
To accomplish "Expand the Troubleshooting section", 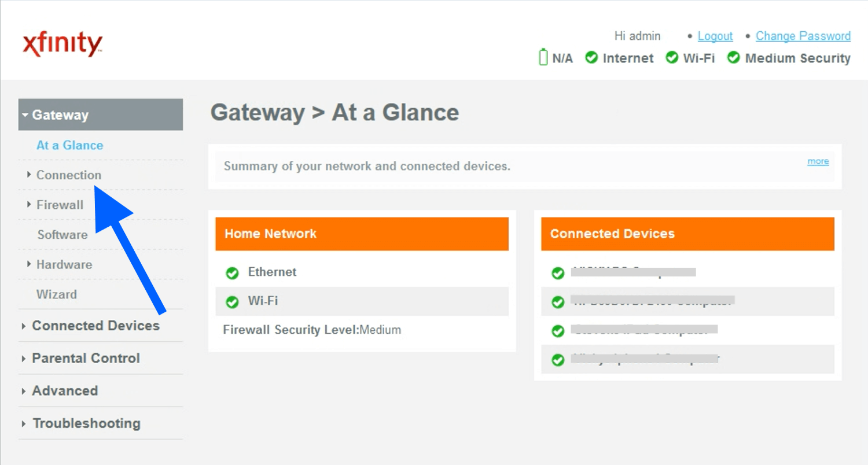I will click(x=86, y=423).
